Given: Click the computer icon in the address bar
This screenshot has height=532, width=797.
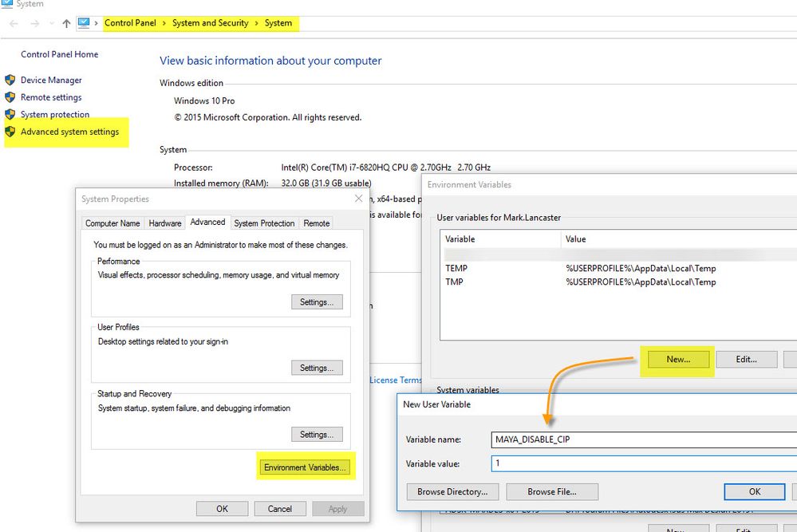Looking at the screenshot, I should click(85, 23).
